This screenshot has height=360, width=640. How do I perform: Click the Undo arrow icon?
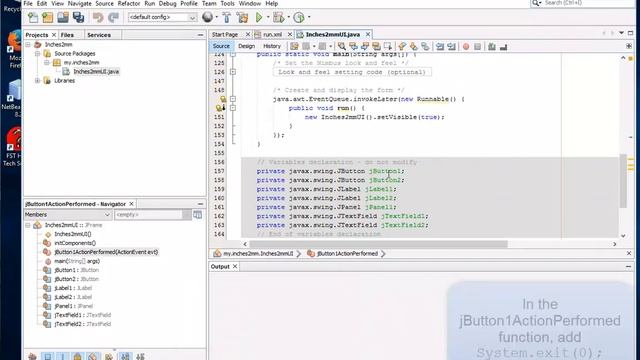(98, 17)
